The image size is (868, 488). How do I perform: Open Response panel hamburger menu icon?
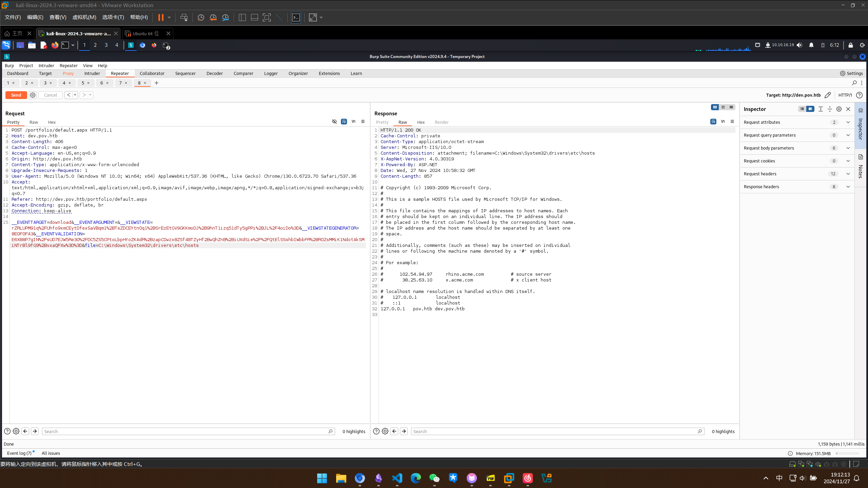pyautogui.click(x=732, y=121)
